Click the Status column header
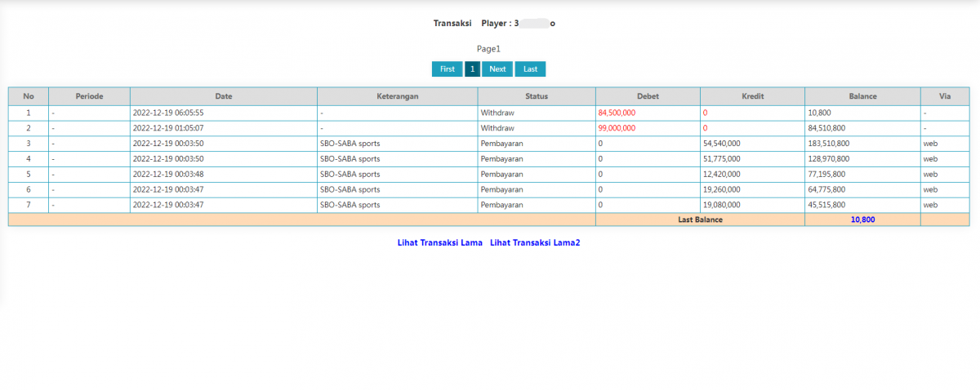Screen dimensions: 980x390 537,96
